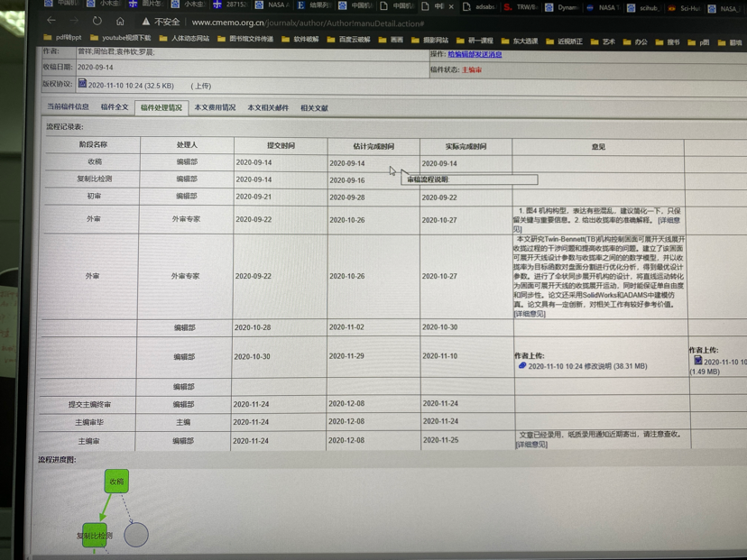Click the grey circle node in the flow chart
The image size is (747, 560).
click(136, 535)
